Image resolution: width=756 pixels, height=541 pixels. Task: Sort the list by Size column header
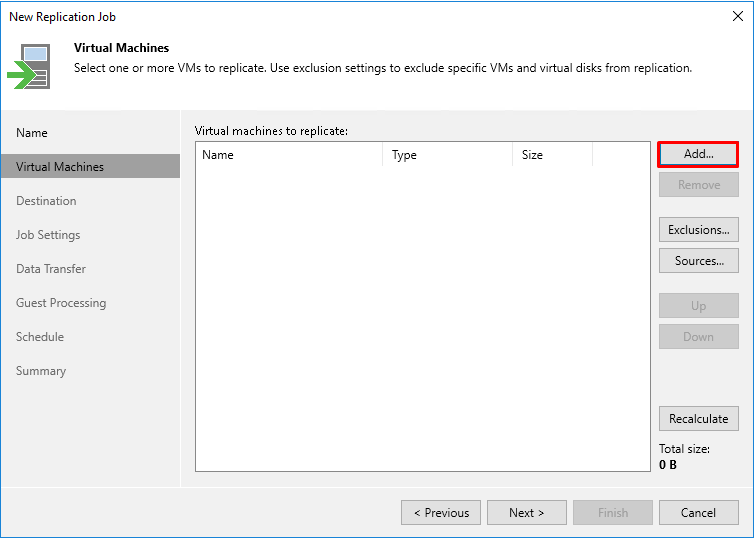(x=553, y=155)
